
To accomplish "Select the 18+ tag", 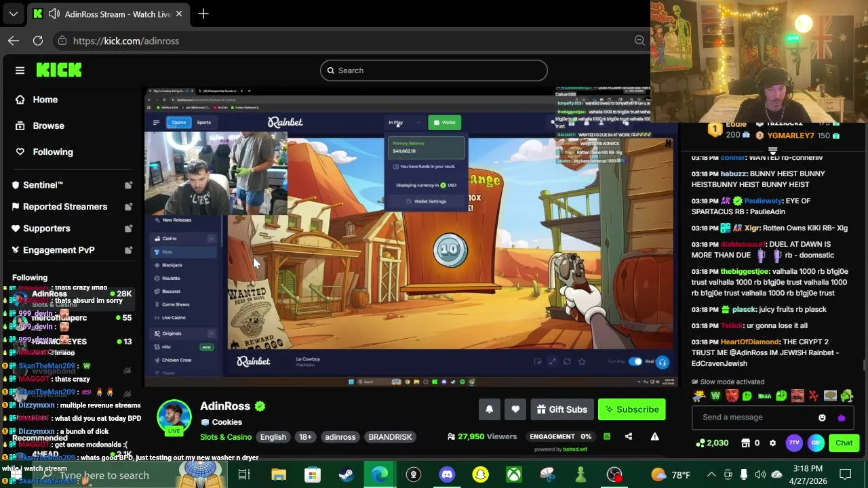I will (305, 437).
